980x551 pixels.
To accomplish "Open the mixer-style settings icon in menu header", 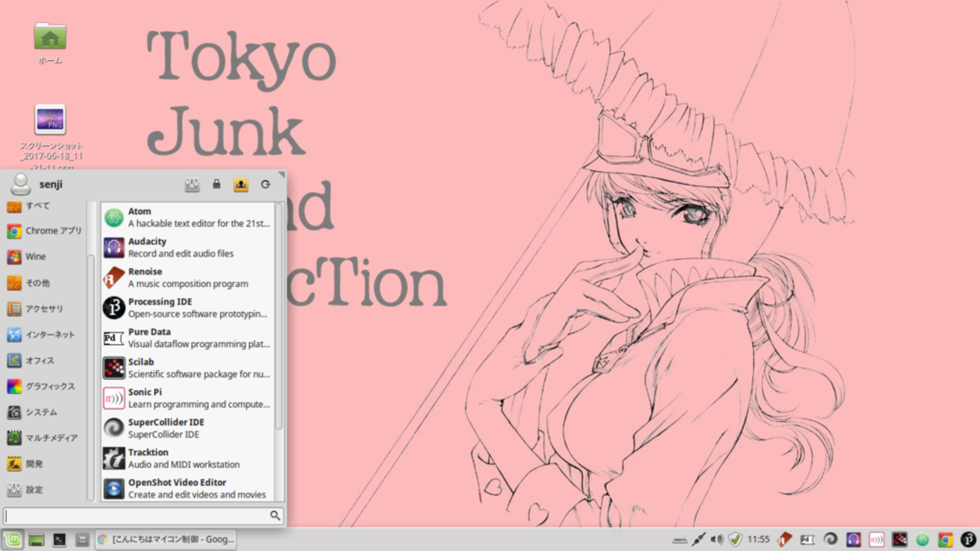I will [x=192, y=185].
